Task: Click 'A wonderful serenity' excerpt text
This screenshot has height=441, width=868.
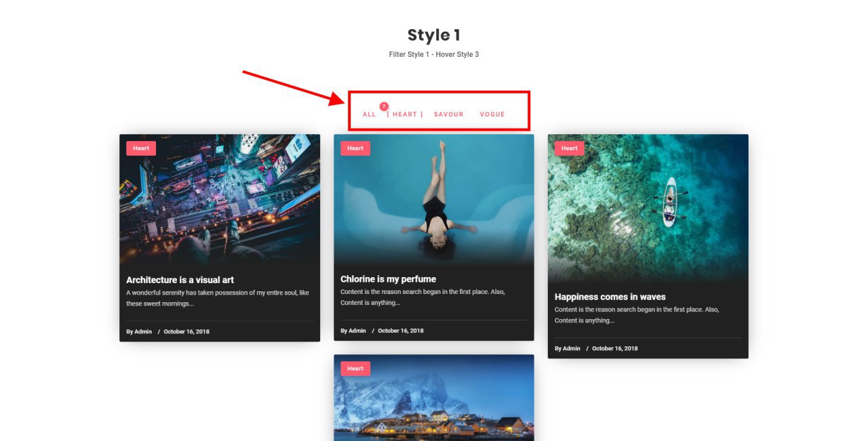Action: [x=218, y=298]
